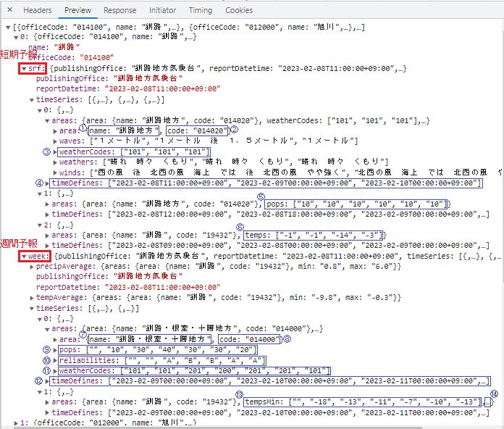This screenshot has width=504, height=429.
Task: Expand the weathers array row
Action: 55,162
